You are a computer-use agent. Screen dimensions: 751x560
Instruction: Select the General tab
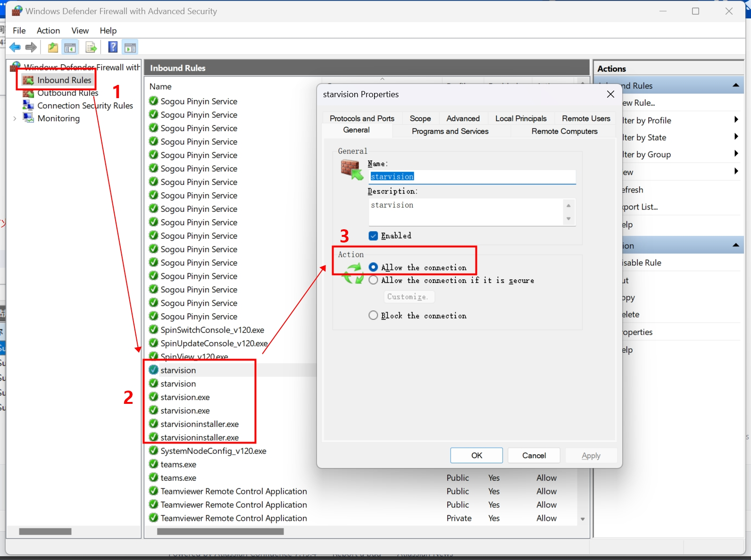[356, 130]
